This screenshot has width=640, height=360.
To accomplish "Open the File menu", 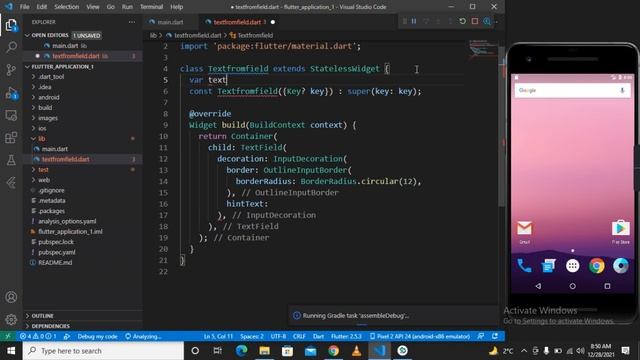I will pos(25,7).
